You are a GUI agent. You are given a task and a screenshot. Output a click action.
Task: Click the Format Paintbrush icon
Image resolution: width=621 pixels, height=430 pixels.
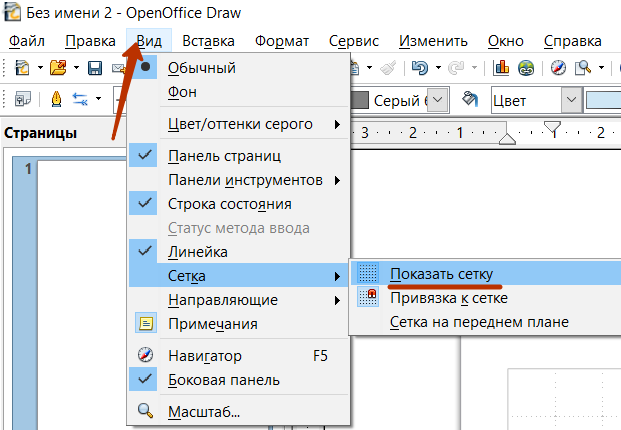pyautogui.click(x=388, y=68)
